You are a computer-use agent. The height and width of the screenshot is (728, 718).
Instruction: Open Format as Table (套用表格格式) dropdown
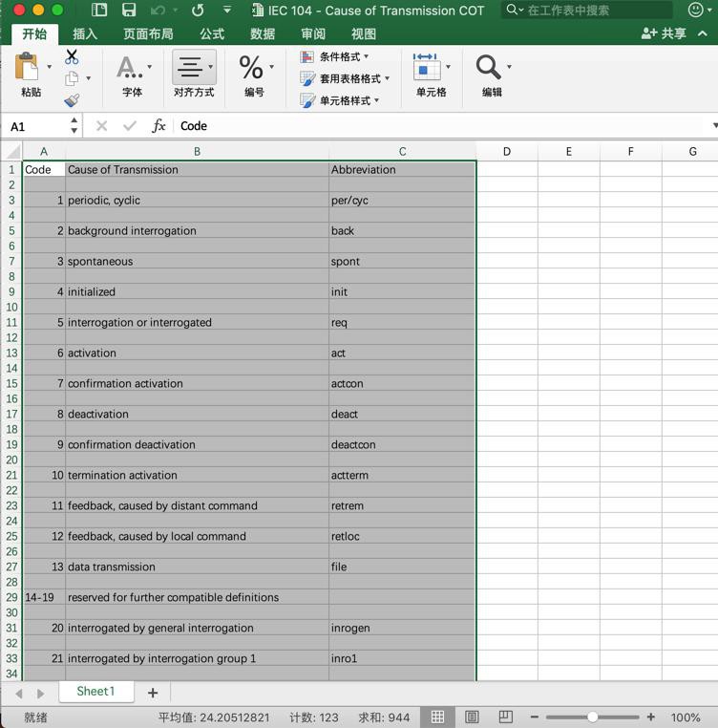click(345, 78)
